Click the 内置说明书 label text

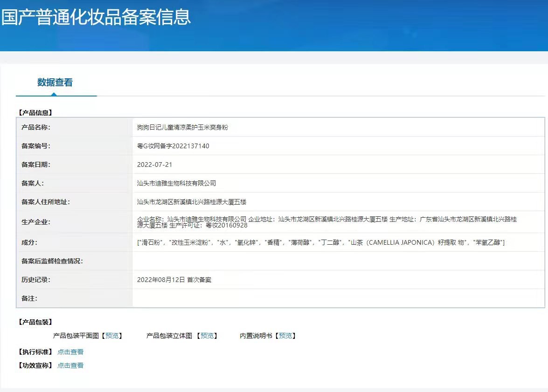point(256,336)
